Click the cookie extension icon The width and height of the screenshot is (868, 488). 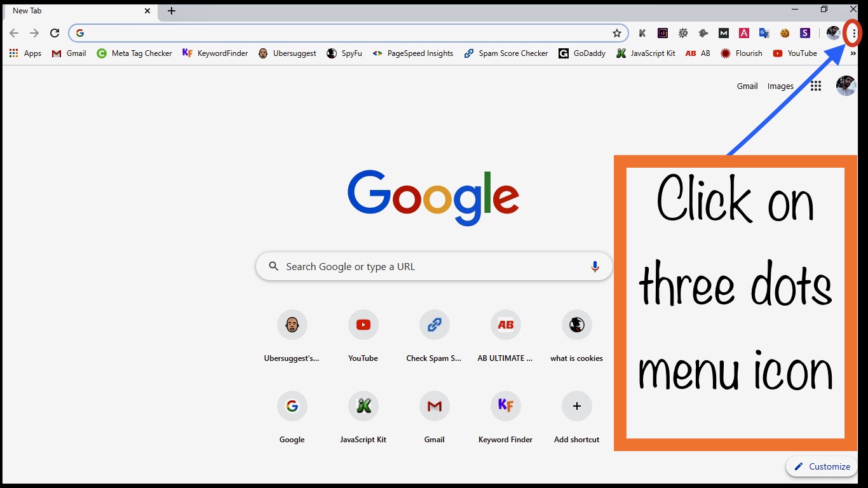(x=785, y=33)
